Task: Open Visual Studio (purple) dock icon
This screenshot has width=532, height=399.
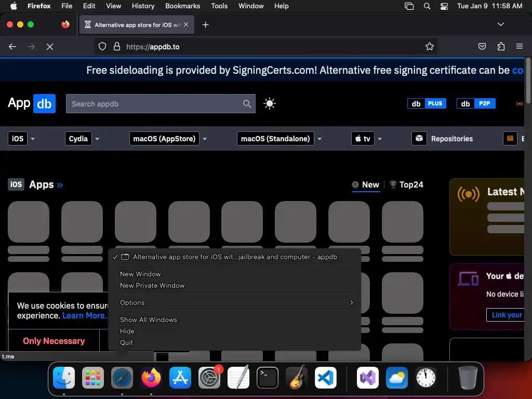Action: (368, 378)
